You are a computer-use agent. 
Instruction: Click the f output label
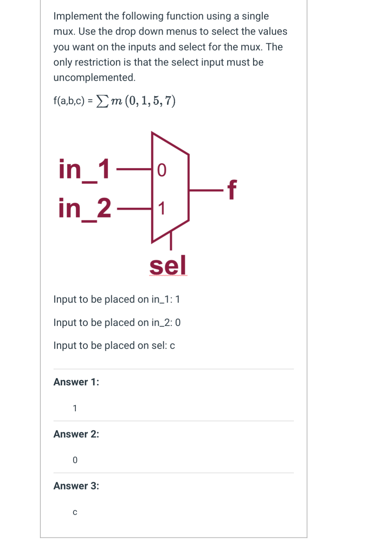point(232,190)
